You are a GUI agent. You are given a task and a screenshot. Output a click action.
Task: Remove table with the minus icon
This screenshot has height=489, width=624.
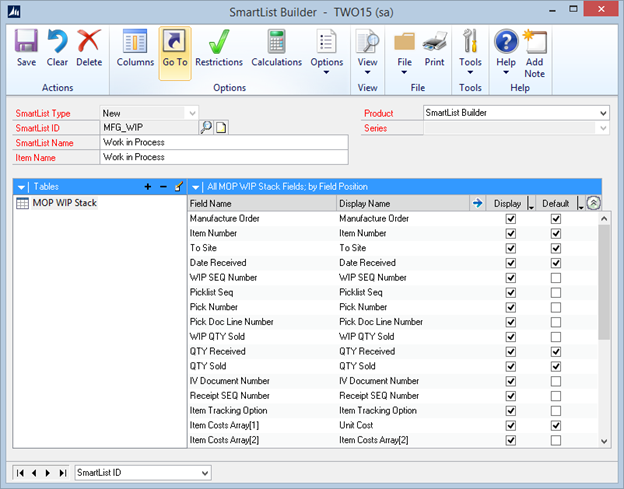click(x=163, y=187)
